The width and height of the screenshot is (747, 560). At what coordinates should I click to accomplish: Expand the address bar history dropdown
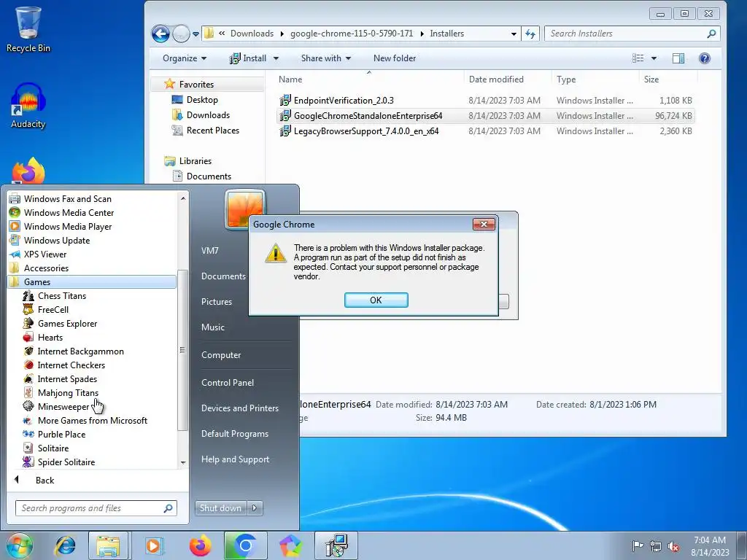[514, 34]
